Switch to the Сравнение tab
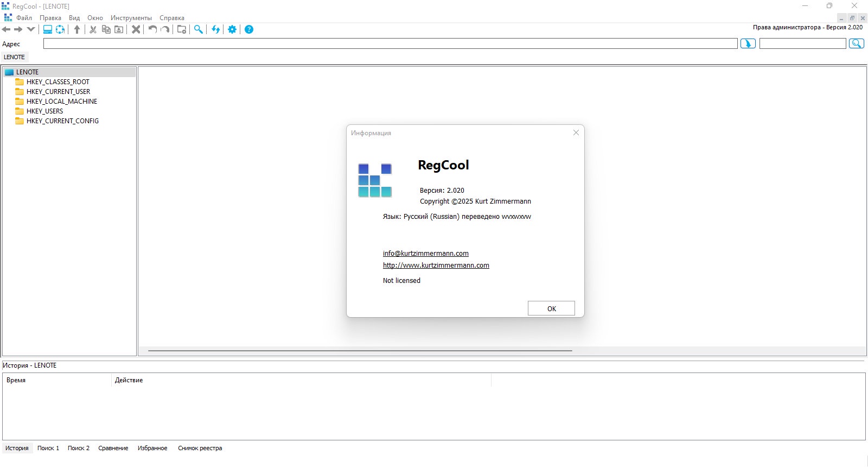This screenshot has height=467, width=868. pos(113,448)
